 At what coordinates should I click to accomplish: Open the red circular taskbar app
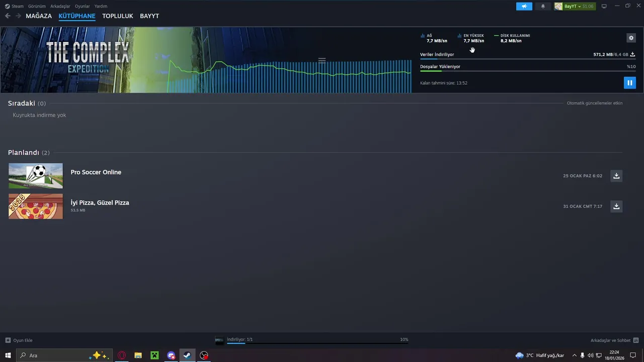(204, 355)
